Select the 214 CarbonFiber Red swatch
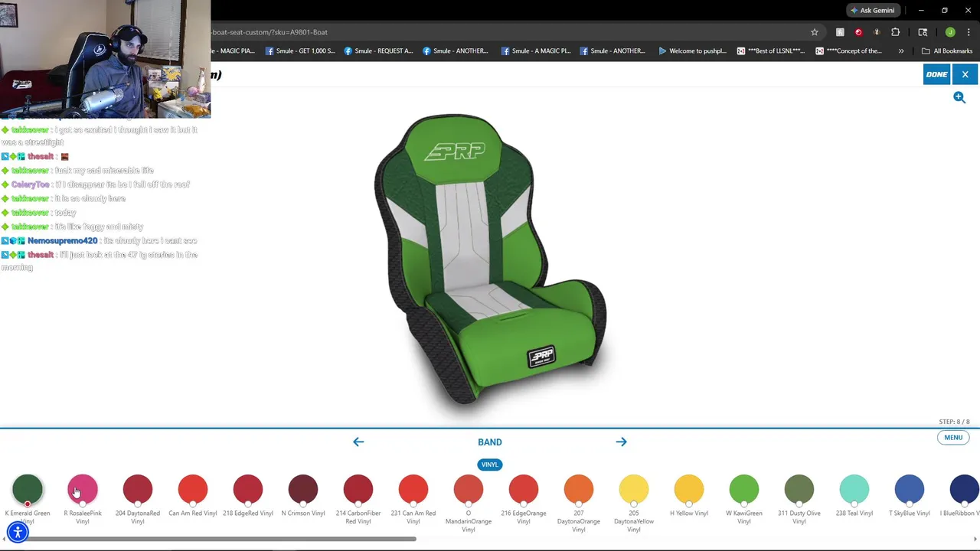Image resolution: width=980 pixels, height=551 pixels. tap(358, 490)
